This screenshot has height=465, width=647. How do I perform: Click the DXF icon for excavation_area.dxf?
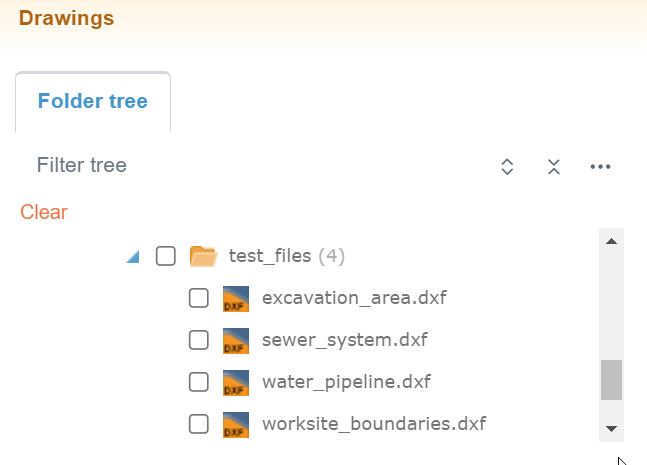236,298
